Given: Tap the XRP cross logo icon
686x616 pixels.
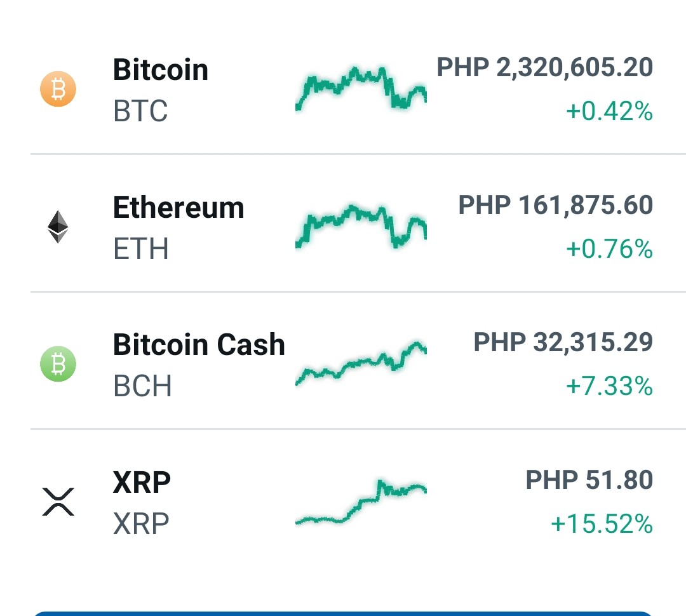Looking at the screenshot, I should 58,502.
